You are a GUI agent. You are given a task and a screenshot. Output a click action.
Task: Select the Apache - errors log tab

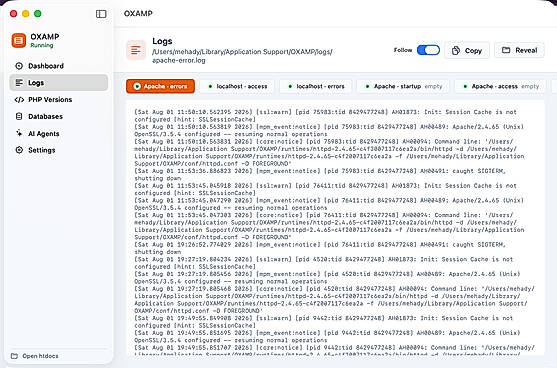(x=160, y=86)
